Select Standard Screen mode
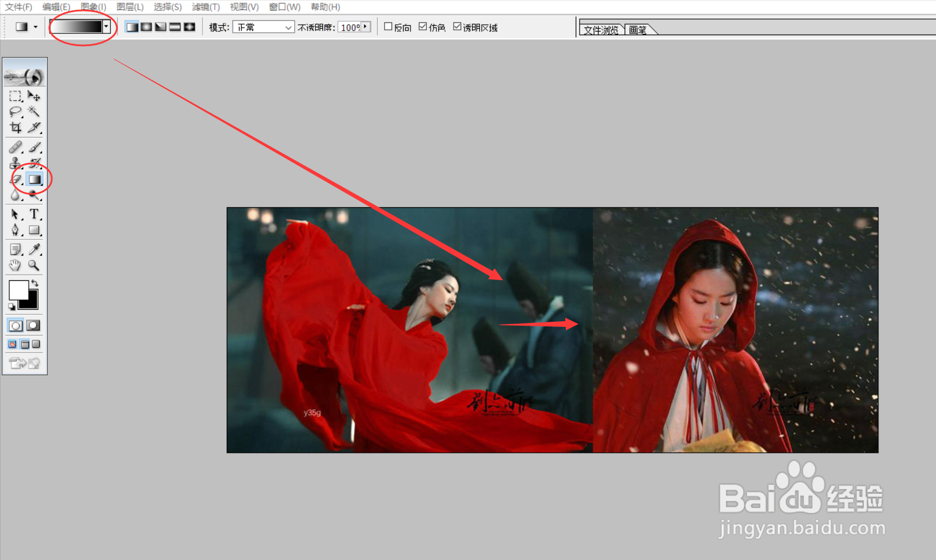The height and width of the screenshot is (560, 936). (x=13, y=344)
